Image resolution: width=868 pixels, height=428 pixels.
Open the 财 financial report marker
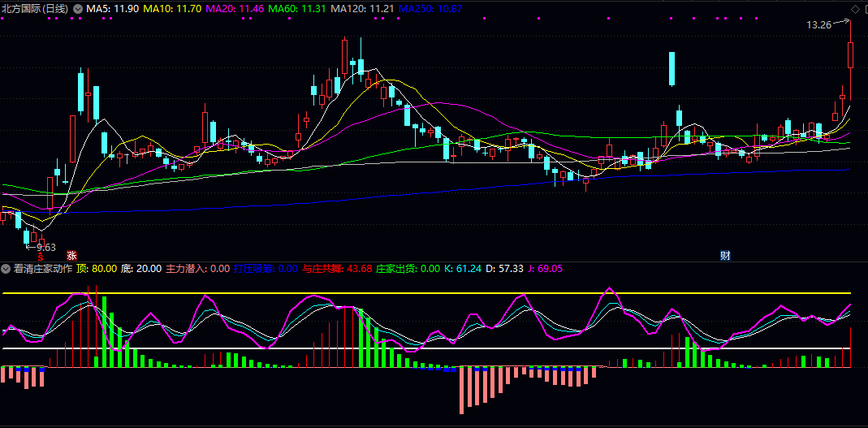(724, 255)
